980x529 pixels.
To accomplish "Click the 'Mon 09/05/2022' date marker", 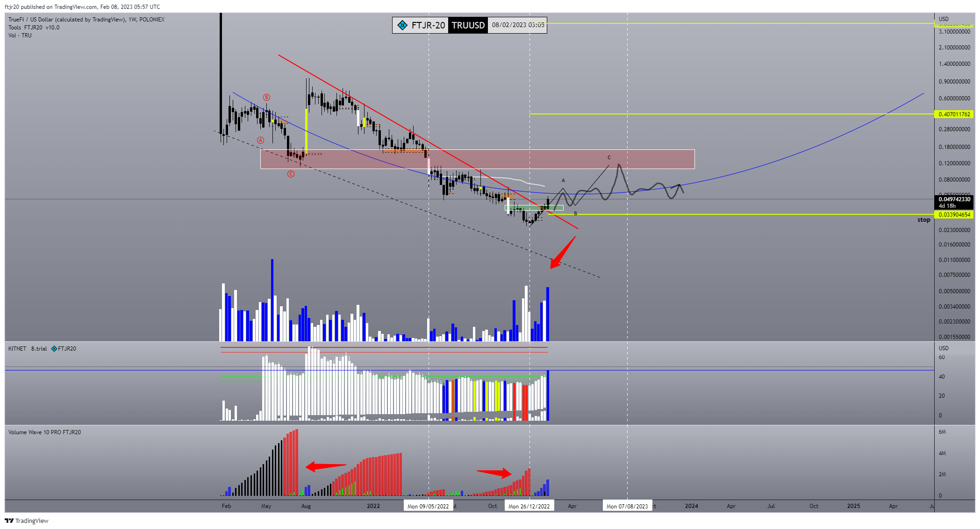I will point(428,506).
